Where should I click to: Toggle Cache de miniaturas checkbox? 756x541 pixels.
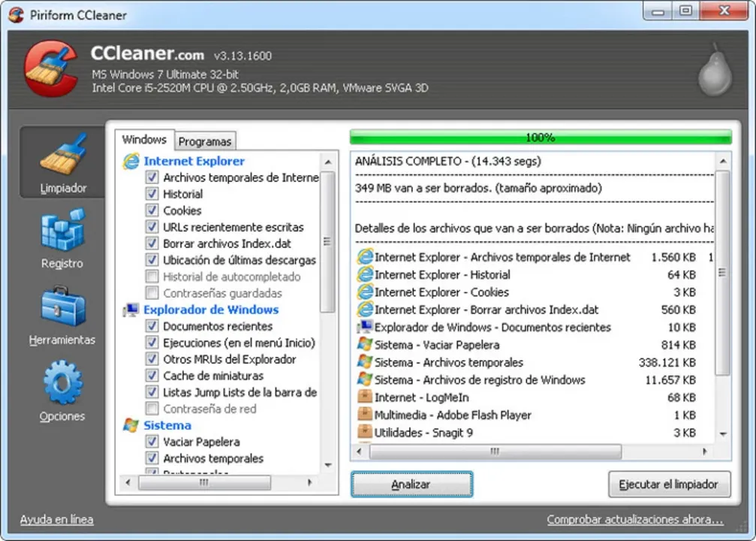(152, 376)
